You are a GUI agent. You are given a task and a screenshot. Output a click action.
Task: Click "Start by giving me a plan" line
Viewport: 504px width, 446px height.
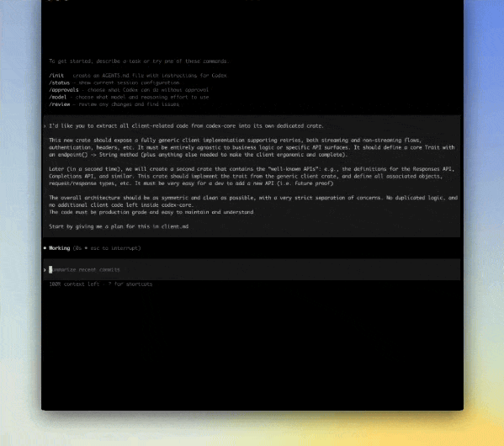tap(119, 226)
